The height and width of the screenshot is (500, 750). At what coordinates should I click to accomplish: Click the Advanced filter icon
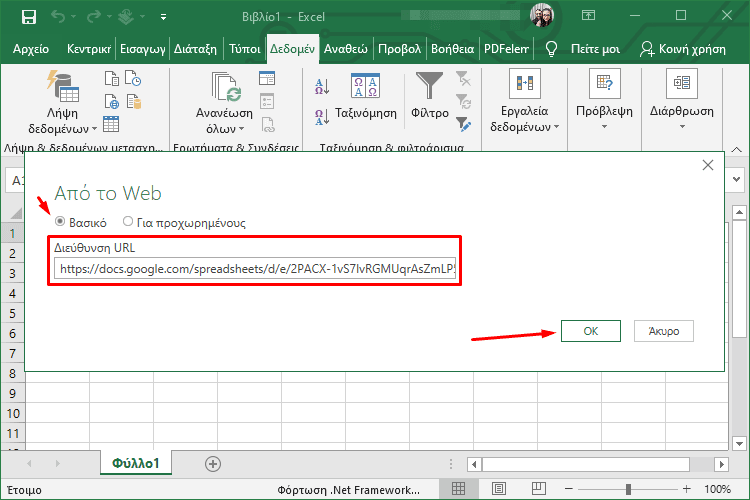pyautogui.click(x=463, y=124)
